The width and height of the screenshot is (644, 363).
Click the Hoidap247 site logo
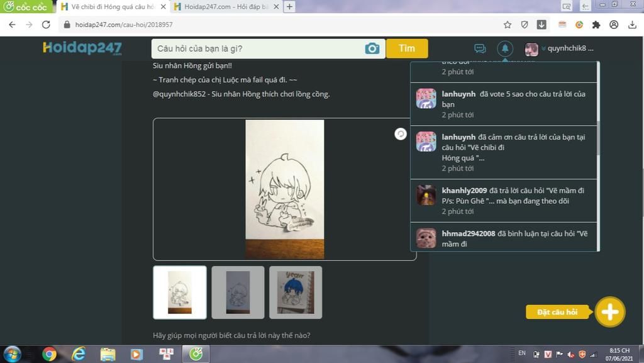(x=82, y=48)
